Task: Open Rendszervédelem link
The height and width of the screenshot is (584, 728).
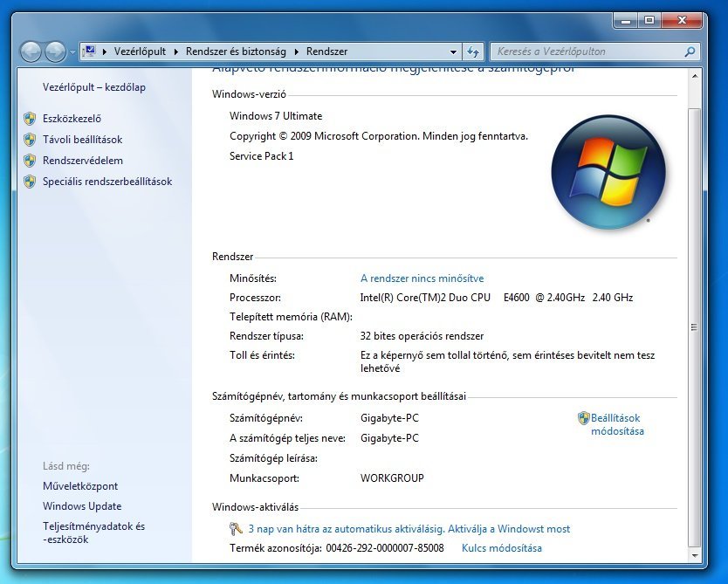Action: click(x=83, y=161)
